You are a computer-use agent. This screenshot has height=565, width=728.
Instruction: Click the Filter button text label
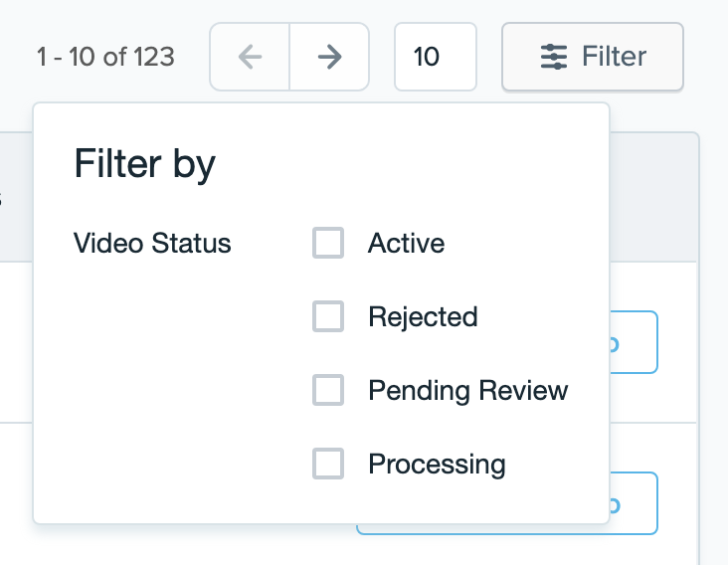click(x=615, y=57)
